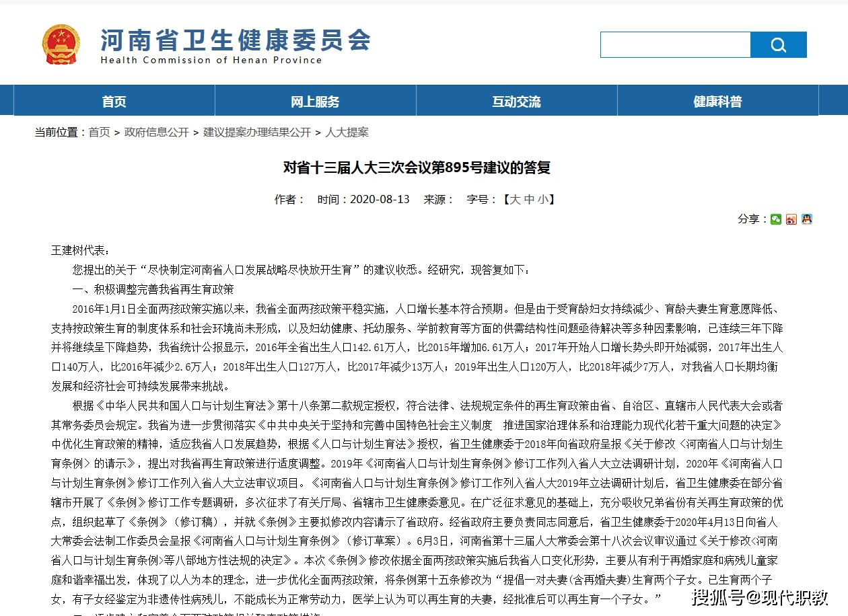
Task: Click the 人大提案 breadcrumb link
Action: (x=347, y=132)
